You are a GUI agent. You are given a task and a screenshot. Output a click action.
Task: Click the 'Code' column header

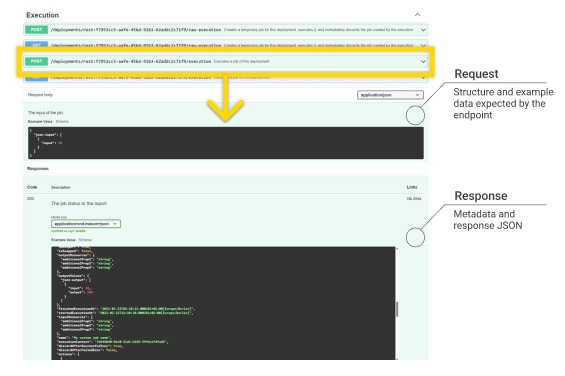[32, 187]
